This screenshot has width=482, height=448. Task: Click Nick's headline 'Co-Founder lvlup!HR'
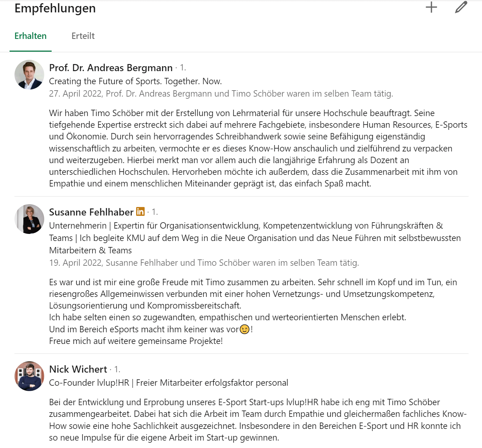(x=168, y=383)
